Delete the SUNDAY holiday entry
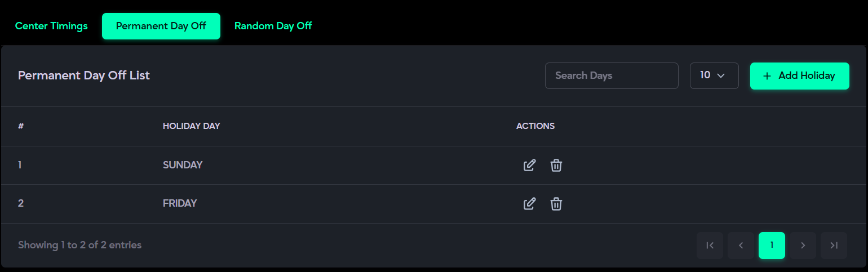The width and height of the screenshot is (868, 272). point(556,166)
